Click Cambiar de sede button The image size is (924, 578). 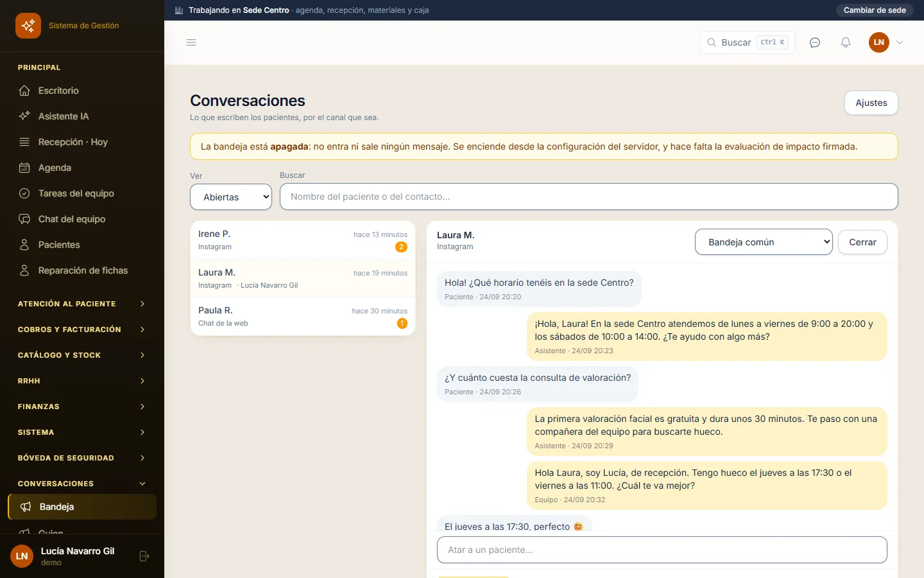(875, 10)
